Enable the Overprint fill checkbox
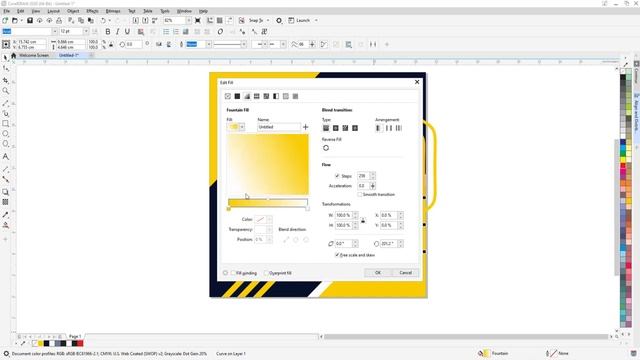Screen dimensions: 640x360 tap(266, 273)
